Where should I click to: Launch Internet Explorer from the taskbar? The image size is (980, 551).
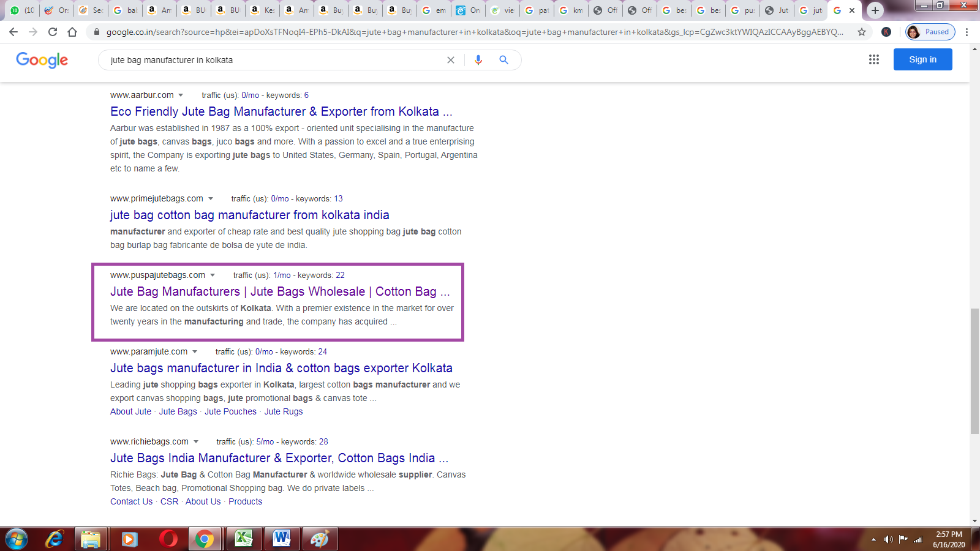click(55, 539)
